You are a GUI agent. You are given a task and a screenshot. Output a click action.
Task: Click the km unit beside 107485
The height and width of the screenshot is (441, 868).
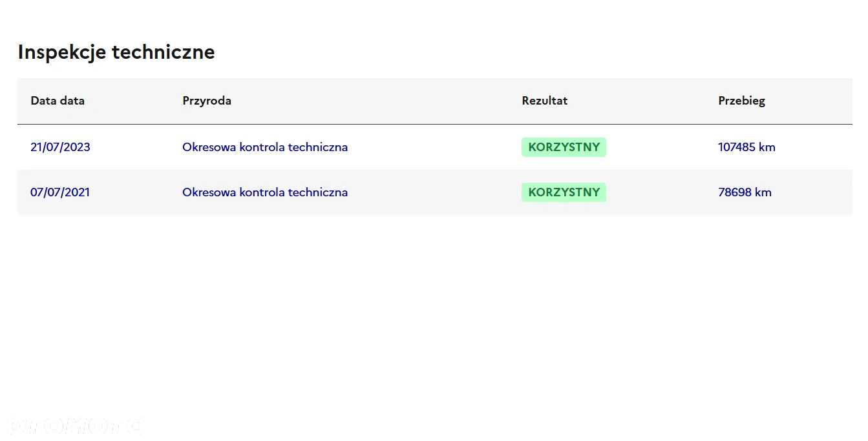point(767,147)
